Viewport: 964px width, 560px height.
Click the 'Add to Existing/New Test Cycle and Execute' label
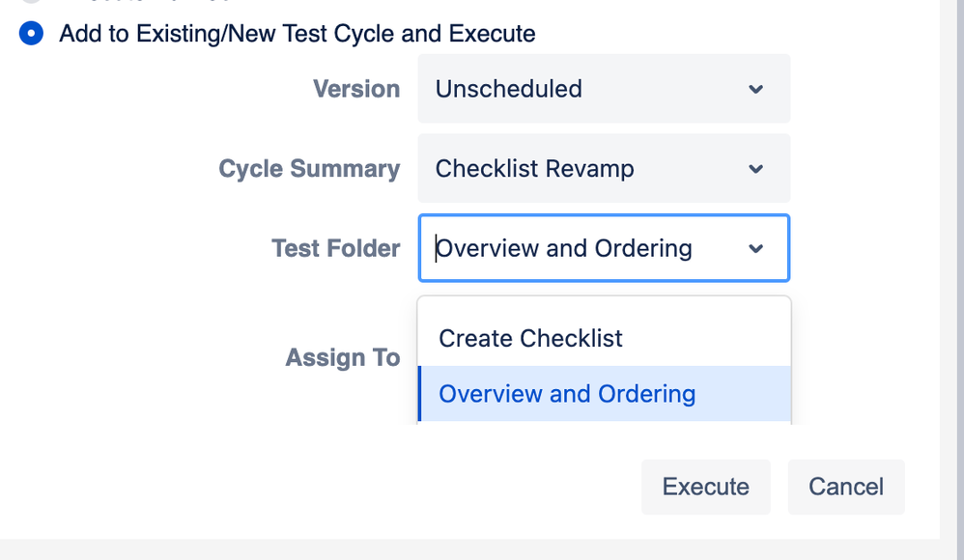[298, 34]
